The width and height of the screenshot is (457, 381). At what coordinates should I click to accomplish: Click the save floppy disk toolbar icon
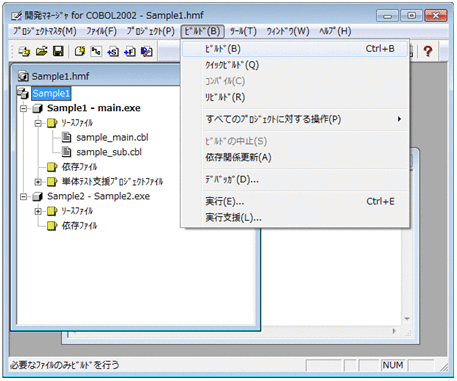tap(59, 51)
